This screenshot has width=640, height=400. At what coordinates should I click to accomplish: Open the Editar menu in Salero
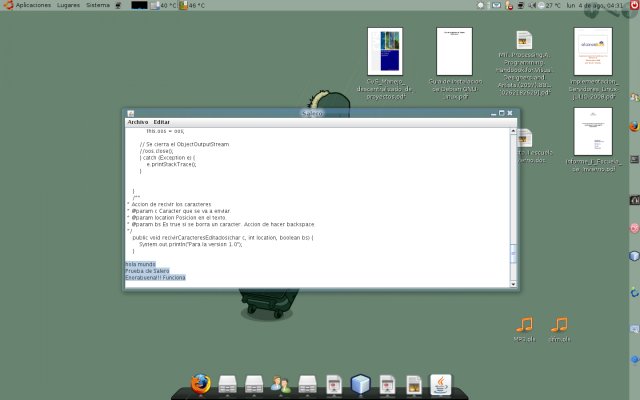click(x=161, y=122)
